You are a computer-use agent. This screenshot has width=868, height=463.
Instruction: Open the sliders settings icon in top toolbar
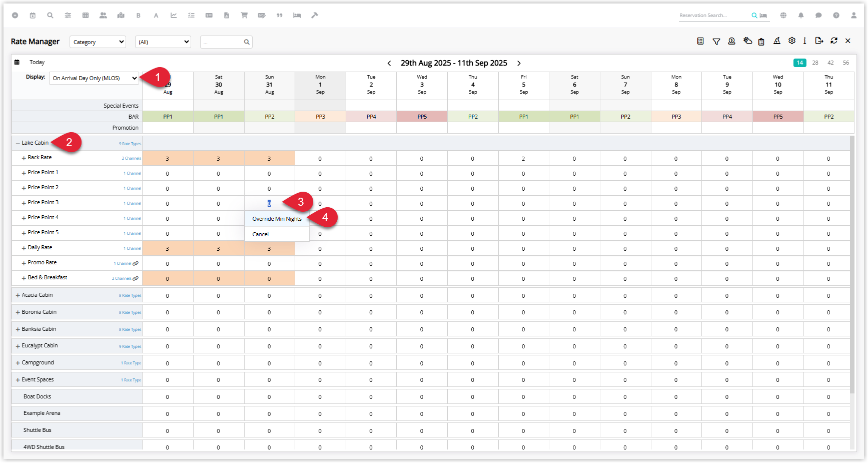click(x=68, y=16)
